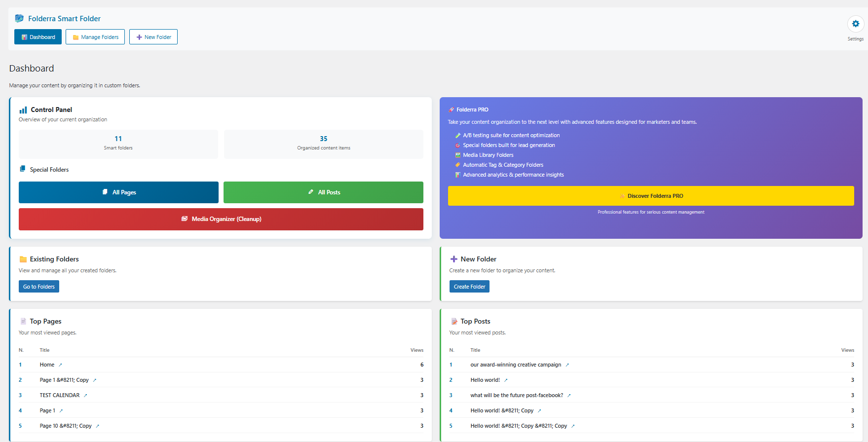868x442 pixels.
Task: Launch Media Organizer (Cleanup)
Action: (221, 219)
